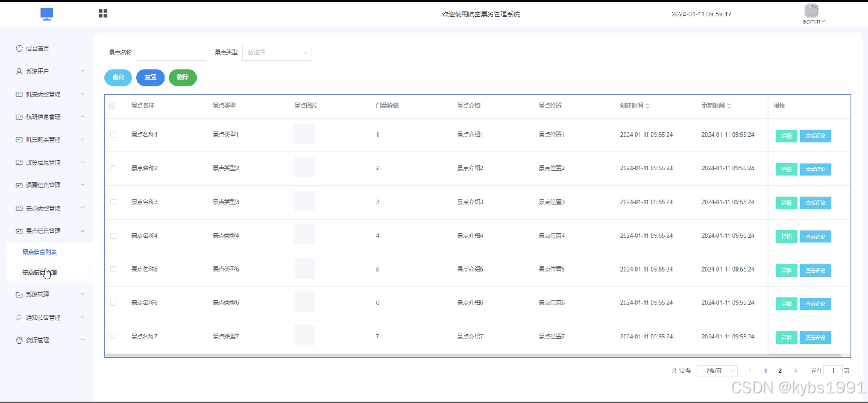The width and height of the screenshot is (868, 403).
Task: Click the 资源管理 printer icon
Action: tap(19, 340)
